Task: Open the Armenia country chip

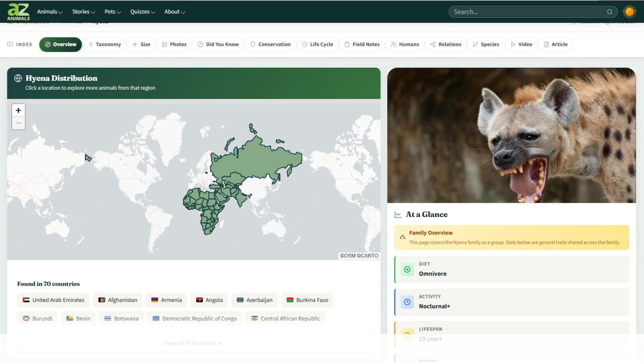Action: click(167, 300)
